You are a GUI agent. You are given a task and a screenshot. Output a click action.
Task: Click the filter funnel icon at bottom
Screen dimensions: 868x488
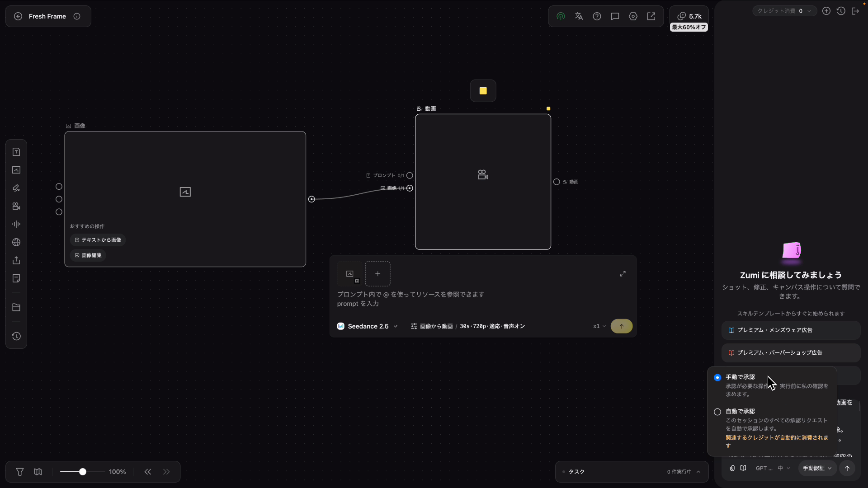tap(20, 472)
